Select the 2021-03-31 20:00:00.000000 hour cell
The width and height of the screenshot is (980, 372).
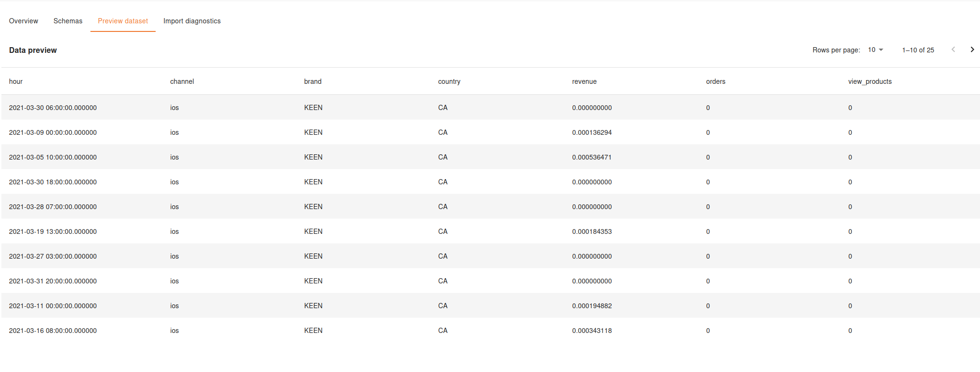click(53, 281)
